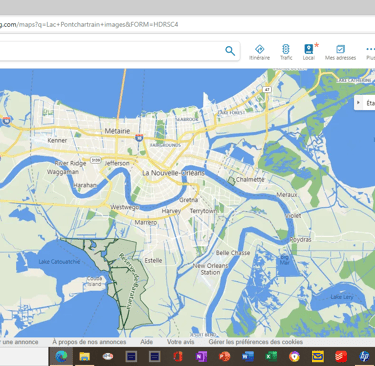This screenshot has width=375, height=366.
Task: Click the Chalmette map label
Action: (250, 179)
